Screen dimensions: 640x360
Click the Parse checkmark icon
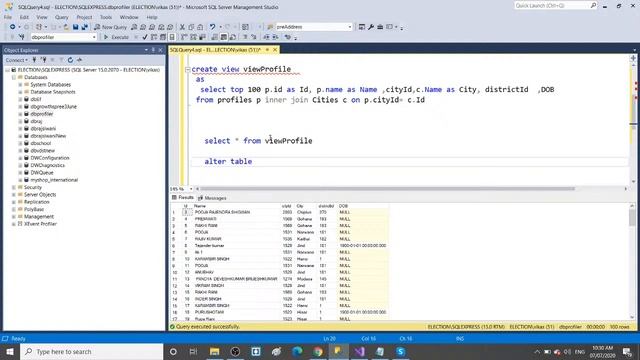[x=144, y=37]
